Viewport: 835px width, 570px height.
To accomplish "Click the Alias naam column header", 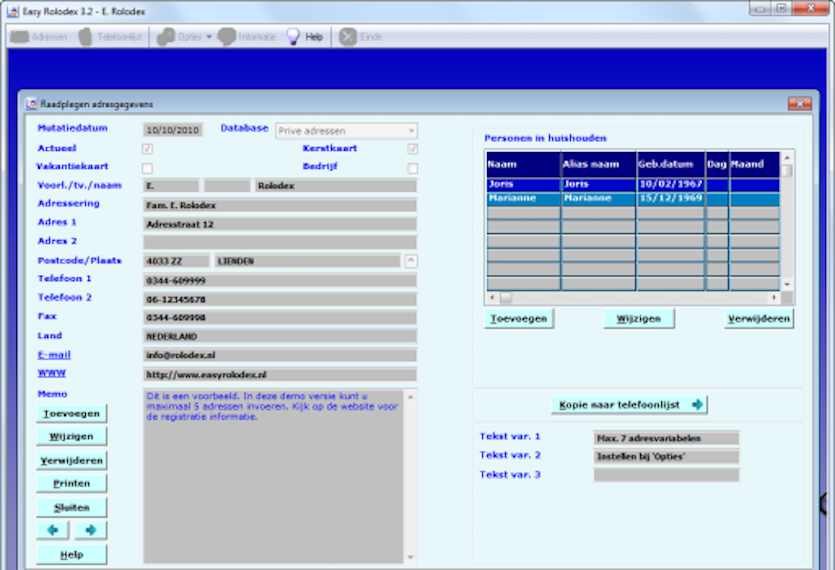I will [599, 164].
